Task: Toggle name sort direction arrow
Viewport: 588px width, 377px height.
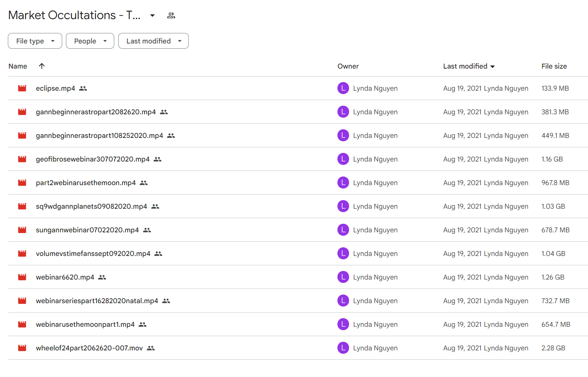Action: pyautogui.click(x=42, y=66)
